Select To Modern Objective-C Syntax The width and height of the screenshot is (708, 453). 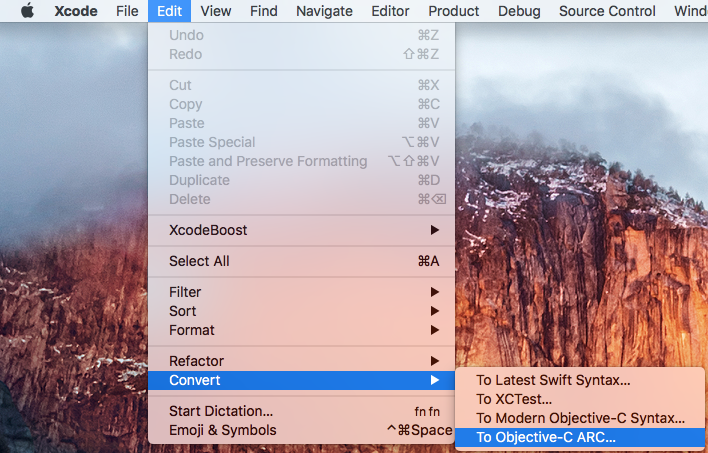click(580, 418)
